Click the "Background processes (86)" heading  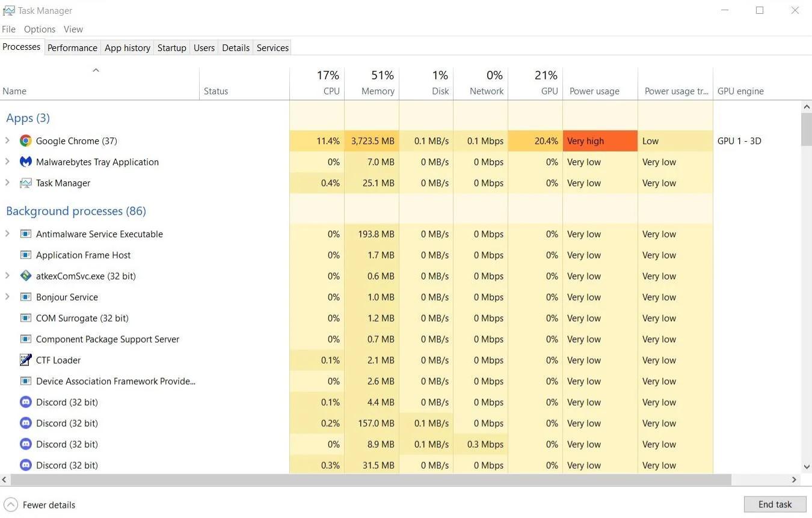(76, 211)
